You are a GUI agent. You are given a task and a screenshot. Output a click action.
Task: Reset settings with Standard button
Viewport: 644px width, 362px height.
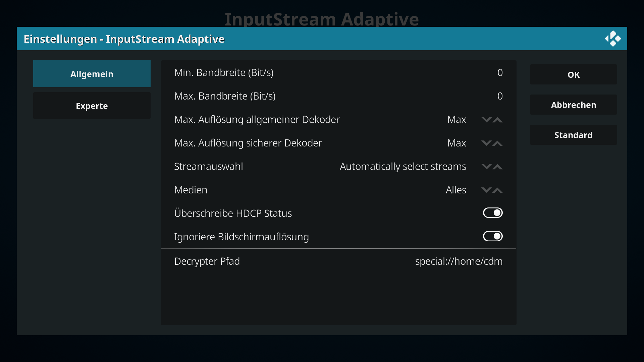tap(574, 135)
